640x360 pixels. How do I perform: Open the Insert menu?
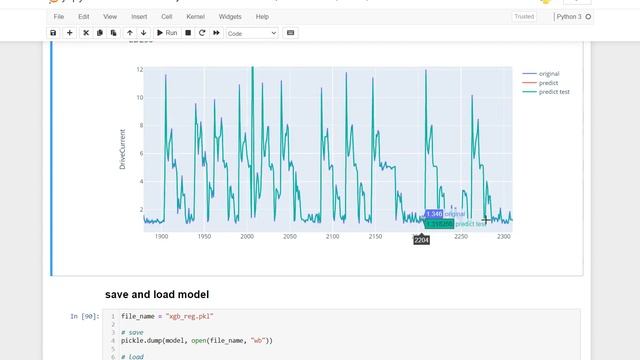coord(139,17)
